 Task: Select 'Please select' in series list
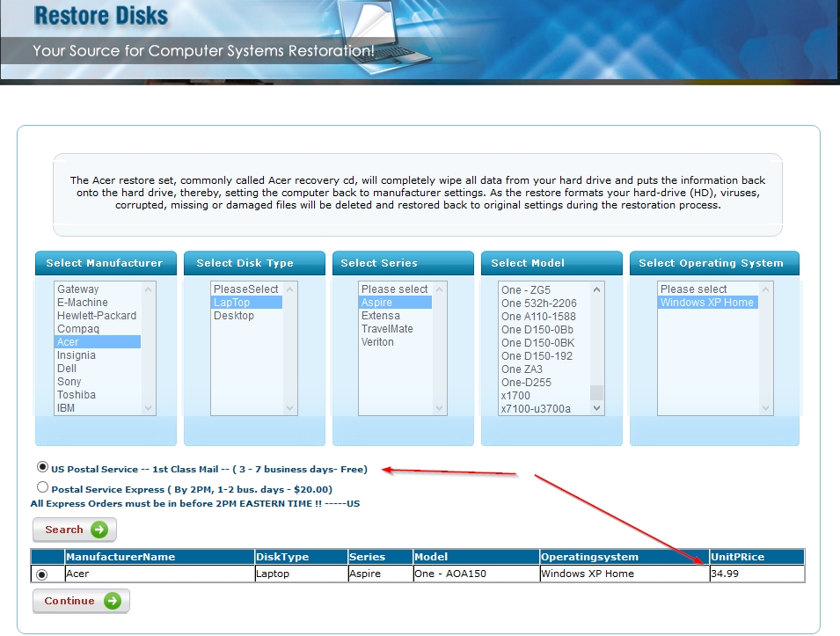point(395,289)
